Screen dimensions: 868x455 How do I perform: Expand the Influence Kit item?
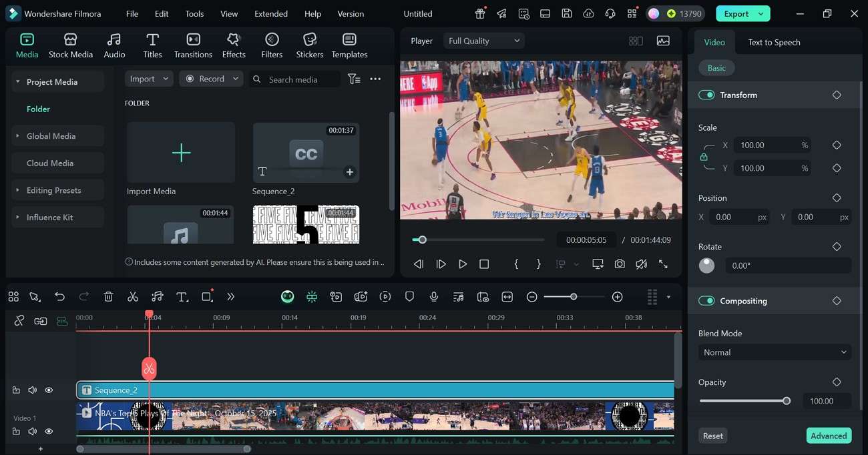pyautogui.click(x=17, y=217)
